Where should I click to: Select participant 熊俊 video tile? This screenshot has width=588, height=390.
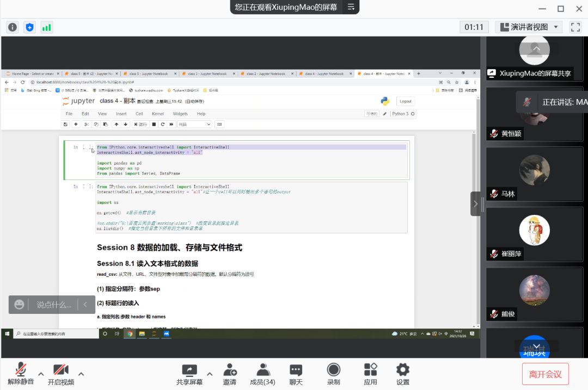(535, 294)
